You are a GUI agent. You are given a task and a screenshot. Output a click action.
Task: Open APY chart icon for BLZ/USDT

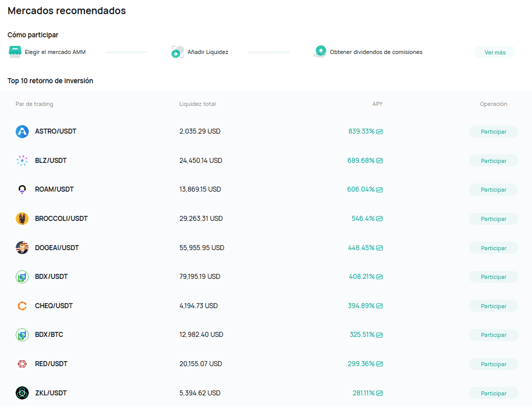click(380, 160)
